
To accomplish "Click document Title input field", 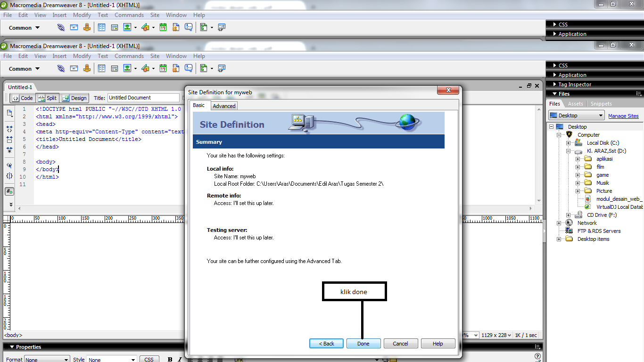I will (x=144, y=98).
